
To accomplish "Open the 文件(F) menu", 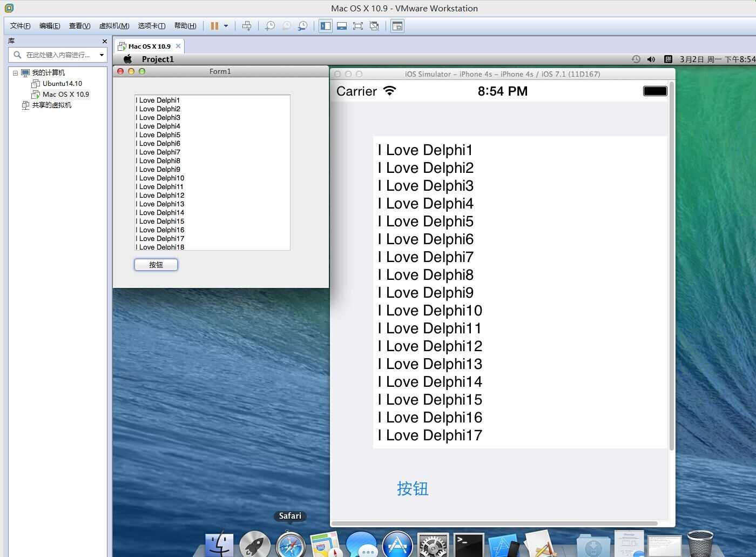I will (x=20, y=26).
